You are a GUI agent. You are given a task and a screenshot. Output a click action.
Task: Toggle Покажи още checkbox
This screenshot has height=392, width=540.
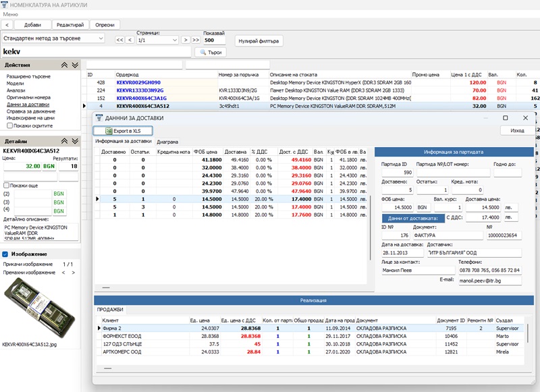click(x=6, y=186)
